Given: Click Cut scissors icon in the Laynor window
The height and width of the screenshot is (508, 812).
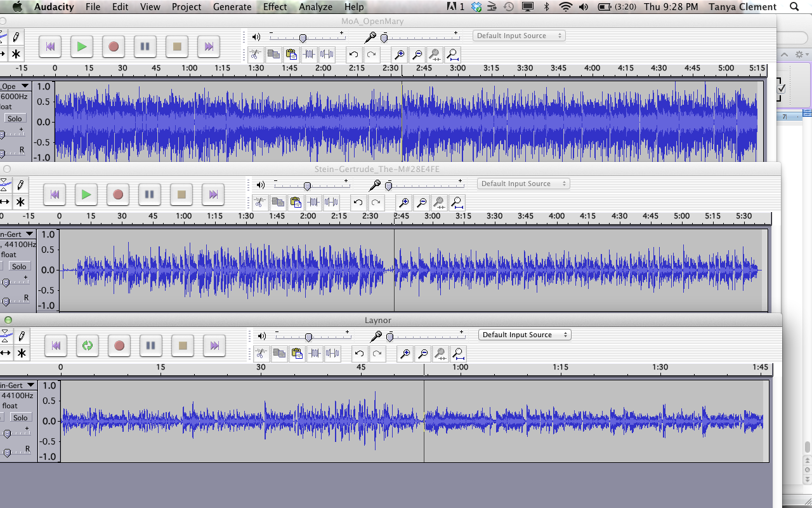Looking at the screenshot, I should coord(261,354).
